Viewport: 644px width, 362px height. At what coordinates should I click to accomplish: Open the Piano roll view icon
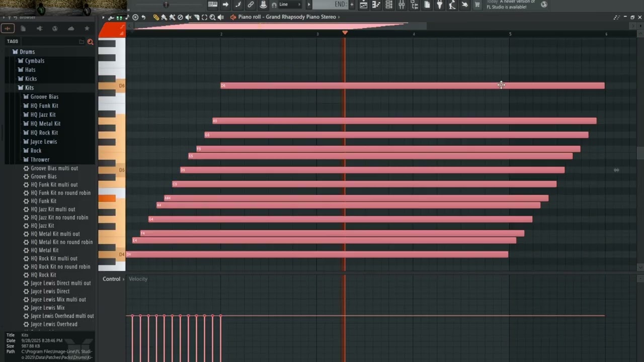(x=376, y=5)
